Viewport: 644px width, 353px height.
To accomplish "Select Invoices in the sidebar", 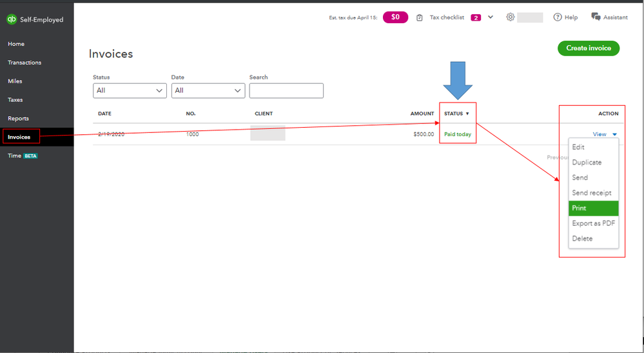I will point(19,137).
